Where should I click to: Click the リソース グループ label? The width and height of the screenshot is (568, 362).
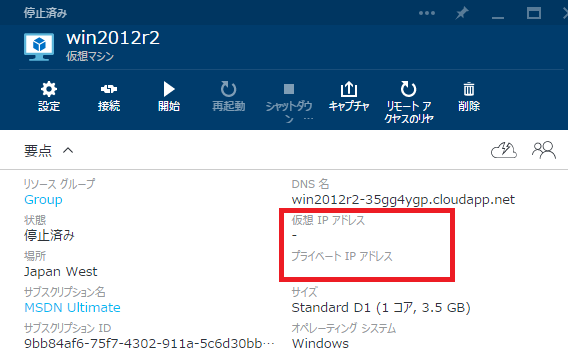pos(59,184)
